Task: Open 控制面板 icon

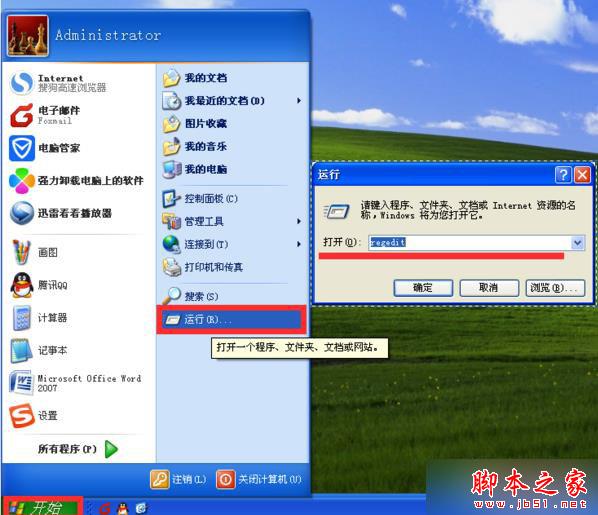Action: coord(171,198)
